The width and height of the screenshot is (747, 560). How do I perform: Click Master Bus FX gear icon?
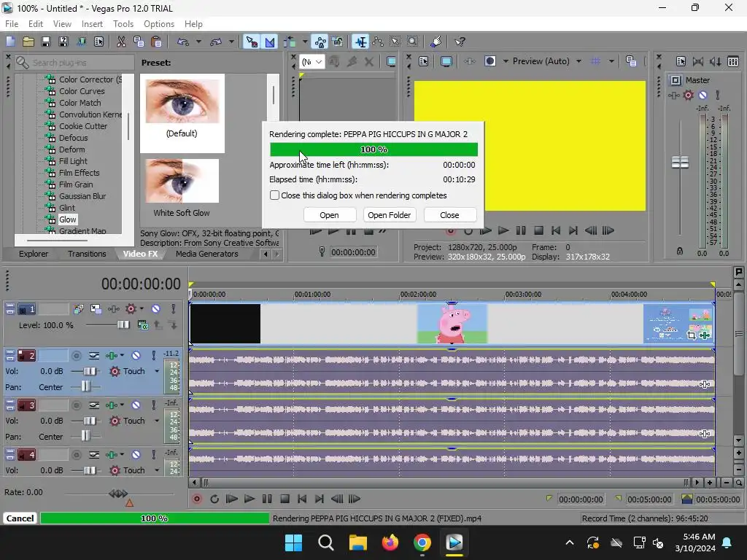[689, 96]
